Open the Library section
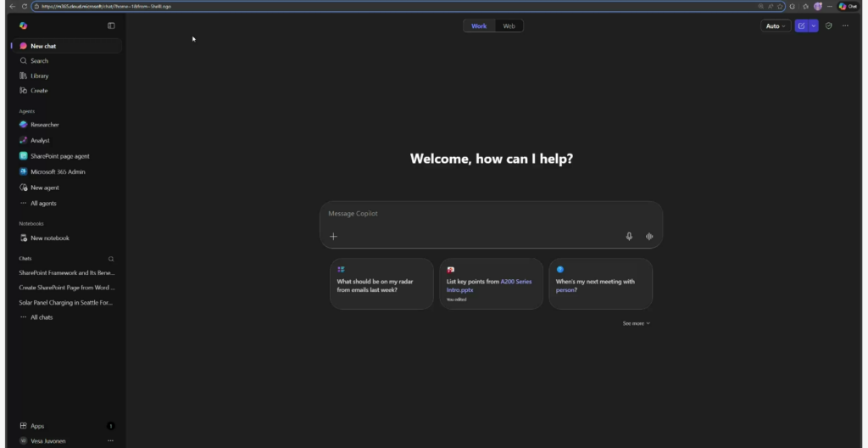This screenshot has width=868, height=448. pos(39,76)
